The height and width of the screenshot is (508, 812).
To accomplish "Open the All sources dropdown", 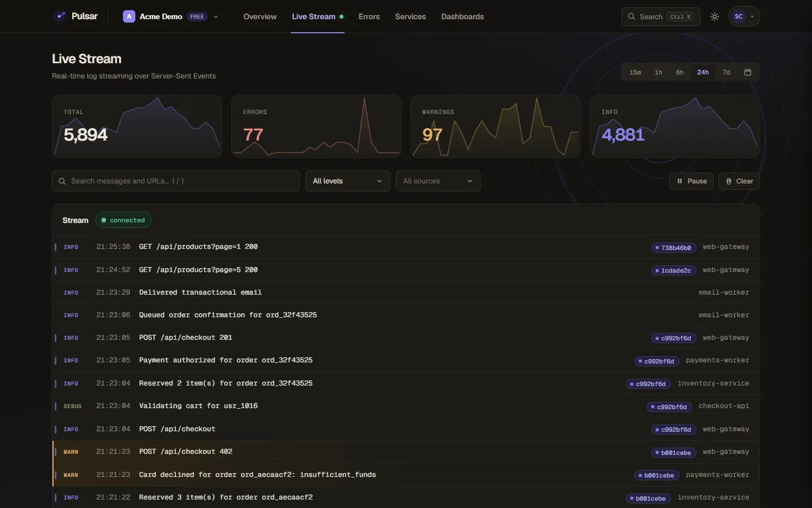I will tap(438, 181).
